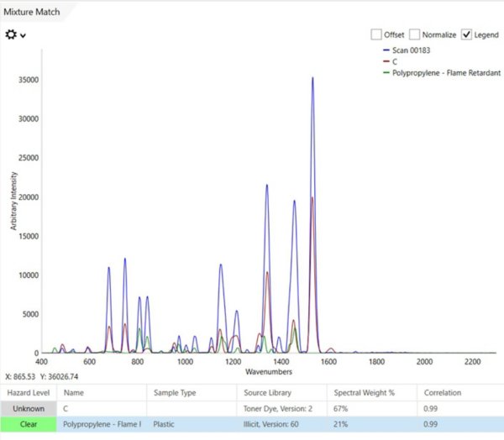Click the 67% spectral weight cell
This screenshot has height=440, width=504.
pos(371,408)
